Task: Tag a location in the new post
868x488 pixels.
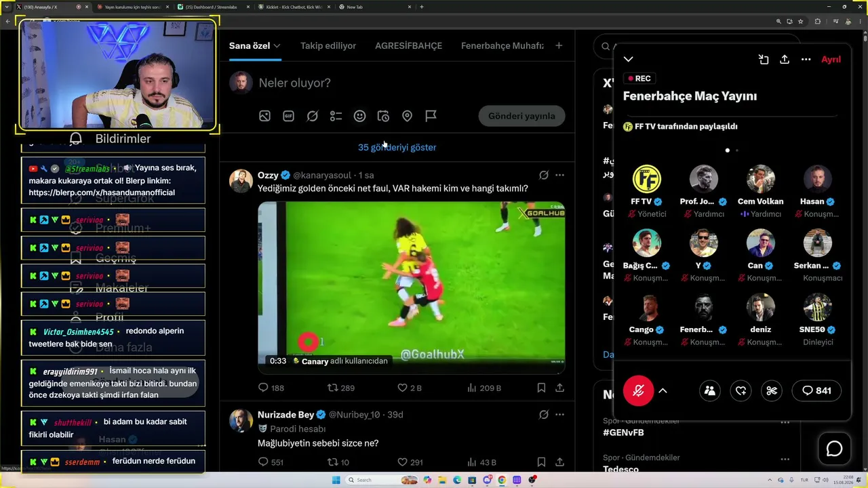Action: pyautogui.click(x=407, y=116)
